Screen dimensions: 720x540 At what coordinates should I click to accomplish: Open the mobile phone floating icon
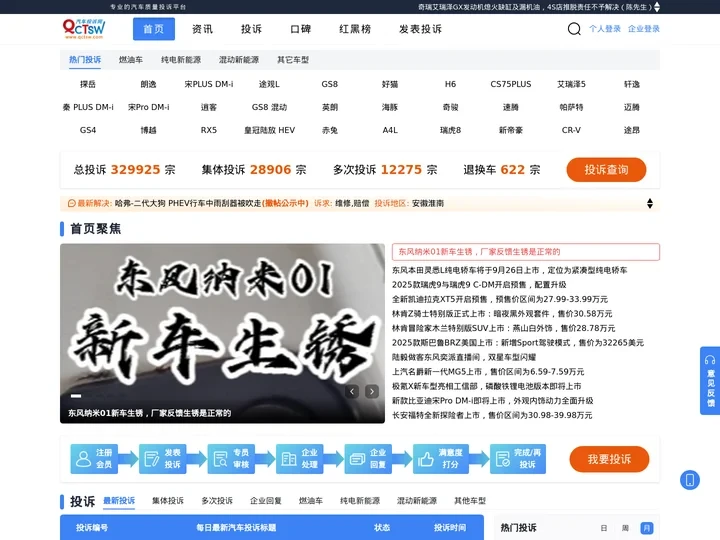(x=690, y=480)
